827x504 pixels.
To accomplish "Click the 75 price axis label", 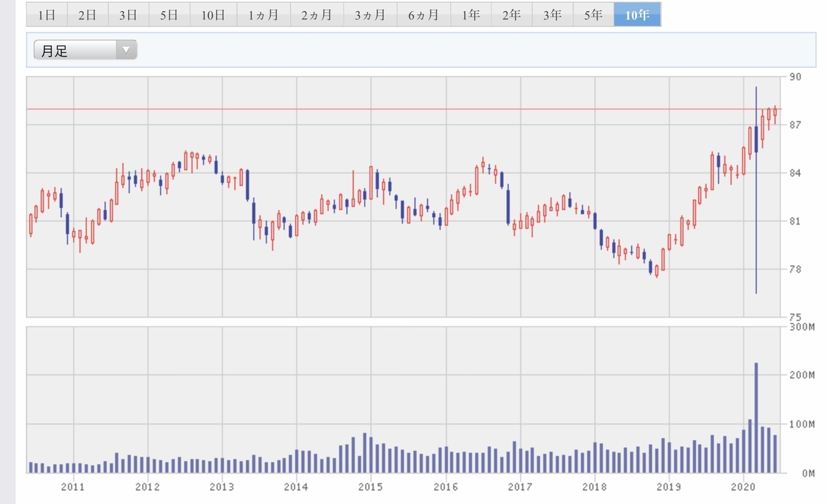I will click(795, 317).
